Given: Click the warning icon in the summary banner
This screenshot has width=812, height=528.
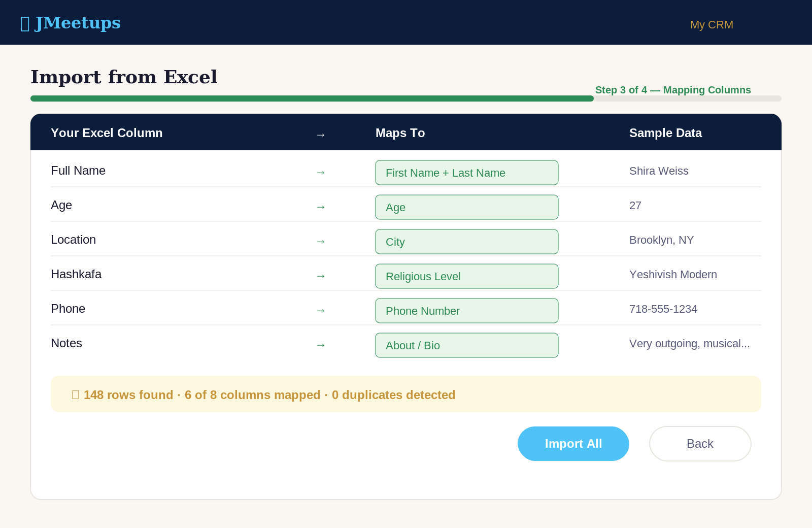Looking at the screenshot, I should 75,394.
